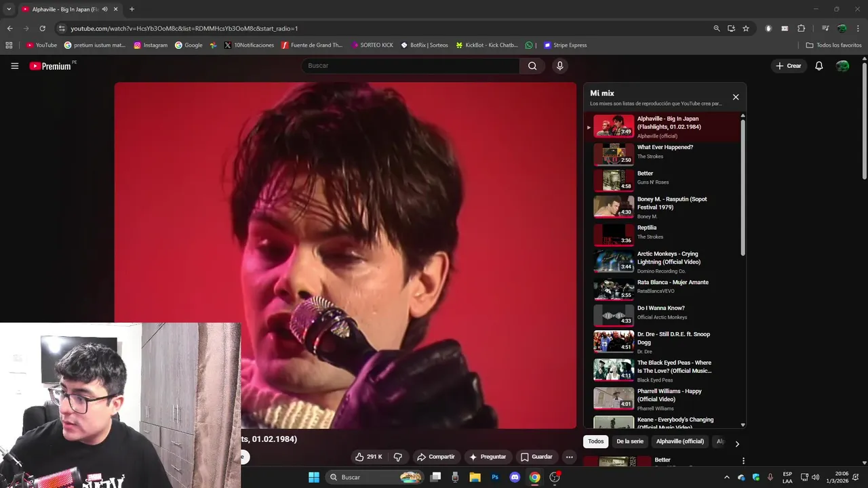Select Rata Blanca - Mujer Amante
Viewport: 868px width, 488px height.
click(663, 289)
